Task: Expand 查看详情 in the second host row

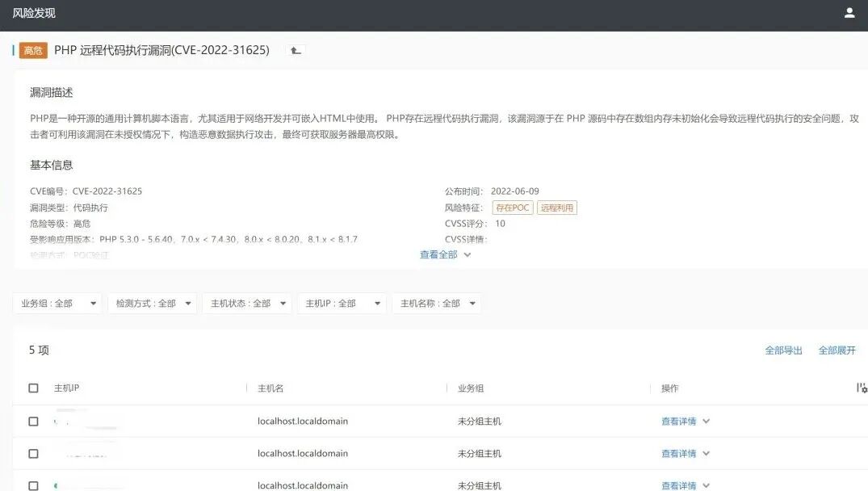Action: 686,453
